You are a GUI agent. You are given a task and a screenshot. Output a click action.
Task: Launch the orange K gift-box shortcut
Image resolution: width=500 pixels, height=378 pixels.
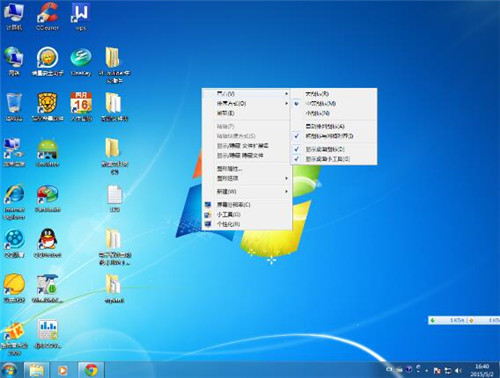click(14, 338)
